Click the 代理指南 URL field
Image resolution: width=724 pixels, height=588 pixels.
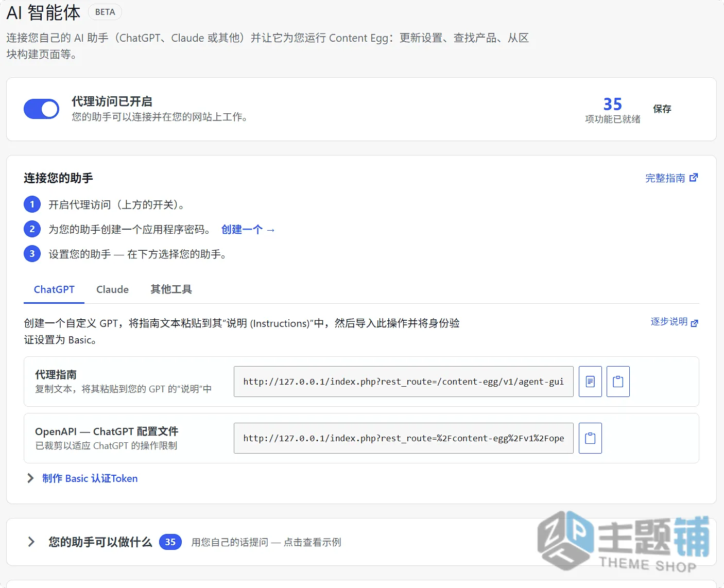pyautogui.click(x=404, y=382)
